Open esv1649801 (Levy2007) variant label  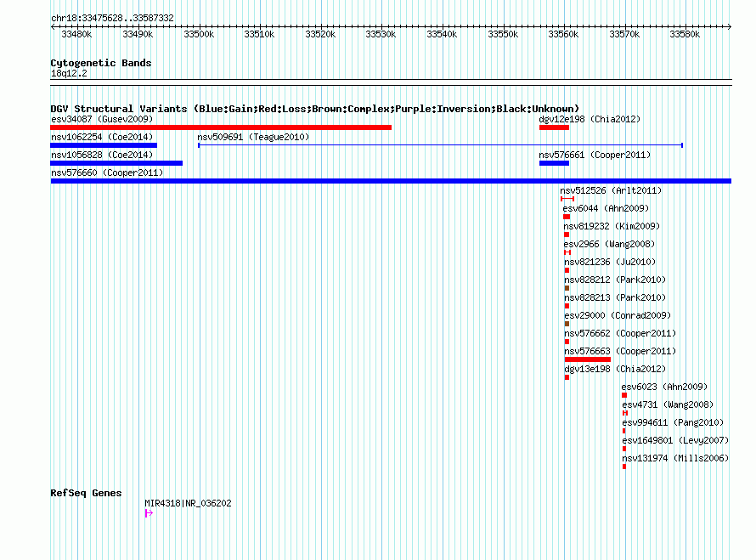click(x=675, y=440)
